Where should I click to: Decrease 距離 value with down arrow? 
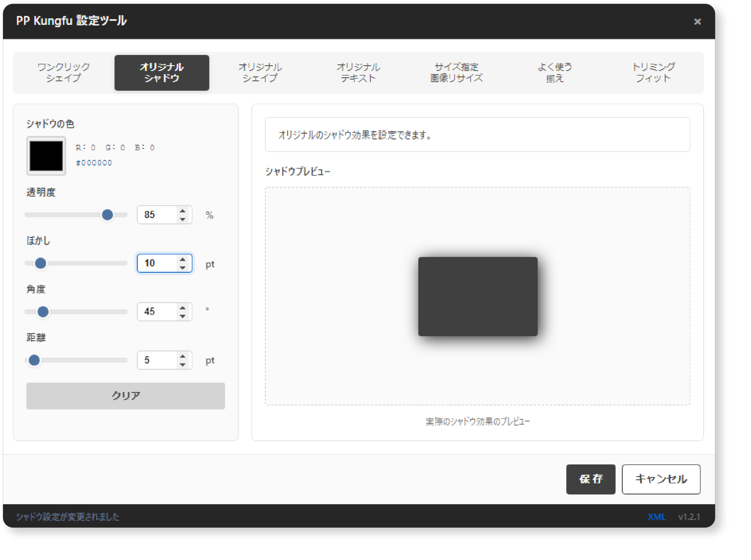point(182,365)
